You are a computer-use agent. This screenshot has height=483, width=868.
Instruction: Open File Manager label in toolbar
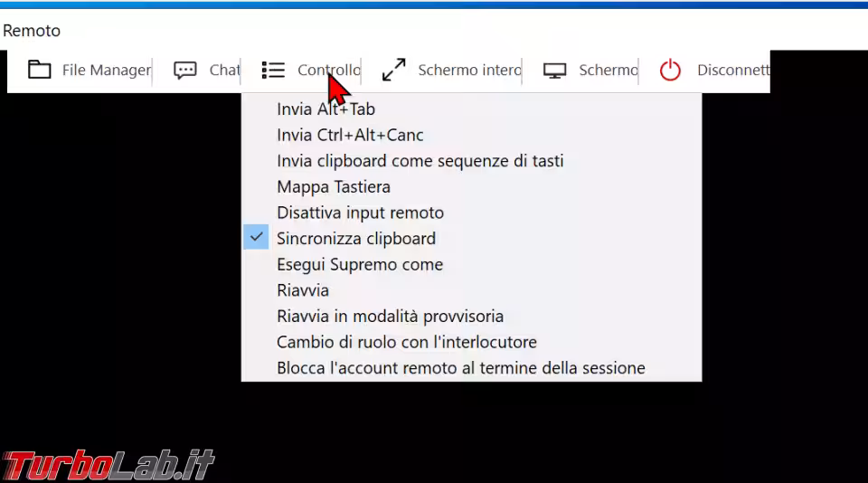click(107, 70)
